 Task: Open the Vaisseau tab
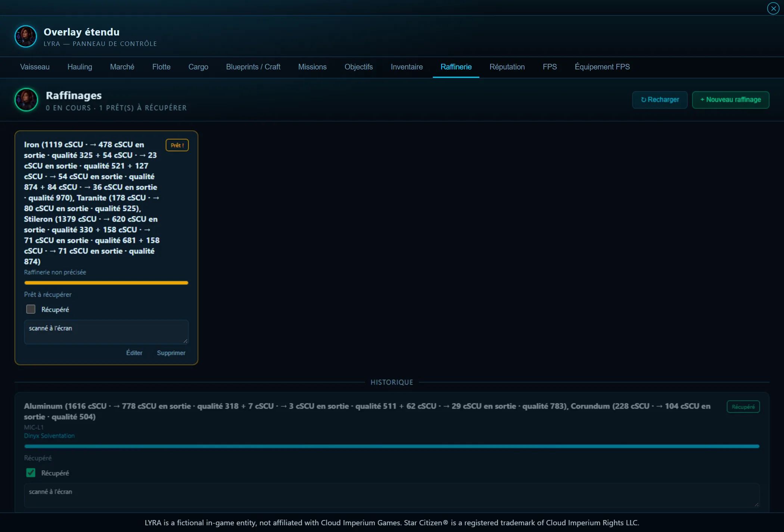35,67
